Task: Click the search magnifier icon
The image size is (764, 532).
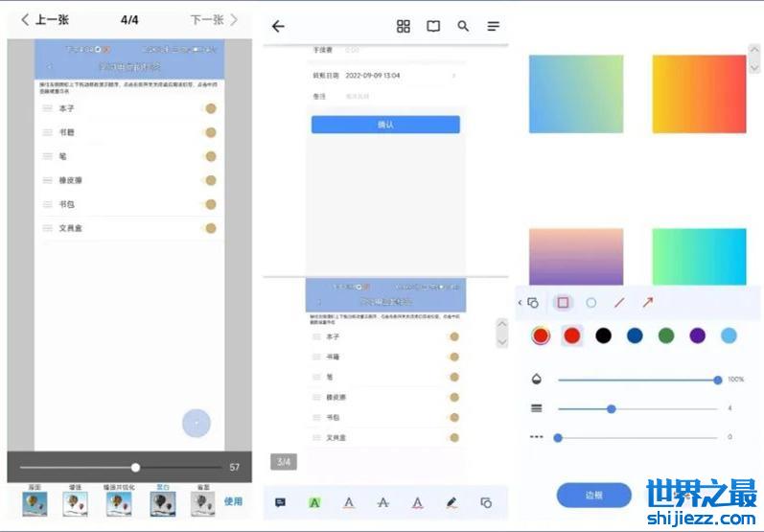Action: click(x=463, y=27)
